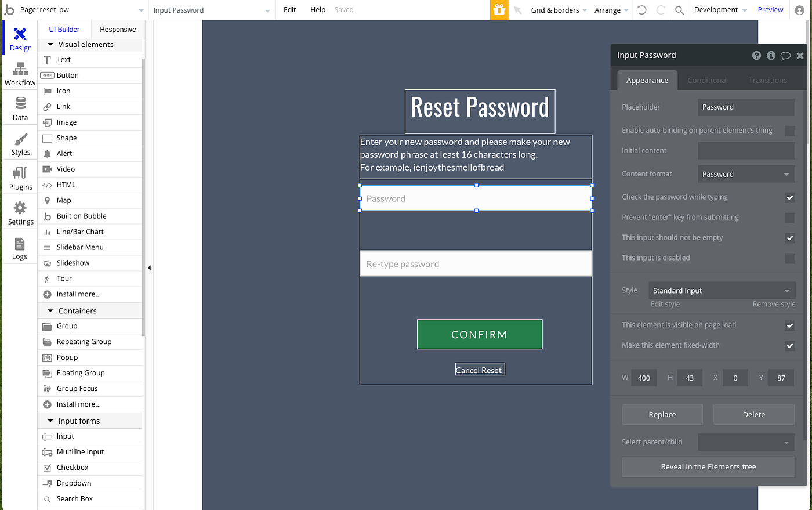The height and width of the screenshot is (510, 812).
Task: Open the Logs section
Action: 20,248
